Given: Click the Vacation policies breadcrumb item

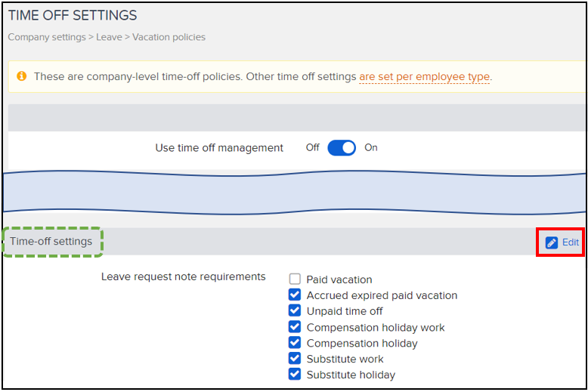Looking at the screenshot, I should click(169, 37).
